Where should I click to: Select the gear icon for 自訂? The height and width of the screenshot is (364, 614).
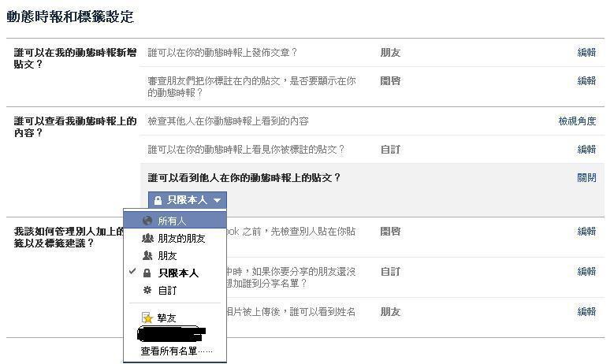point(147,291)
